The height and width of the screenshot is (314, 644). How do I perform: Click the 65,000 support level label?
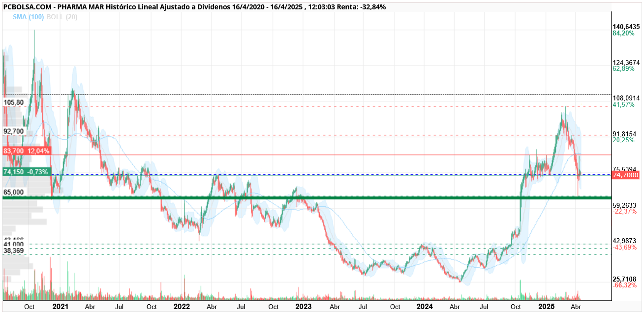coord(13,192)
